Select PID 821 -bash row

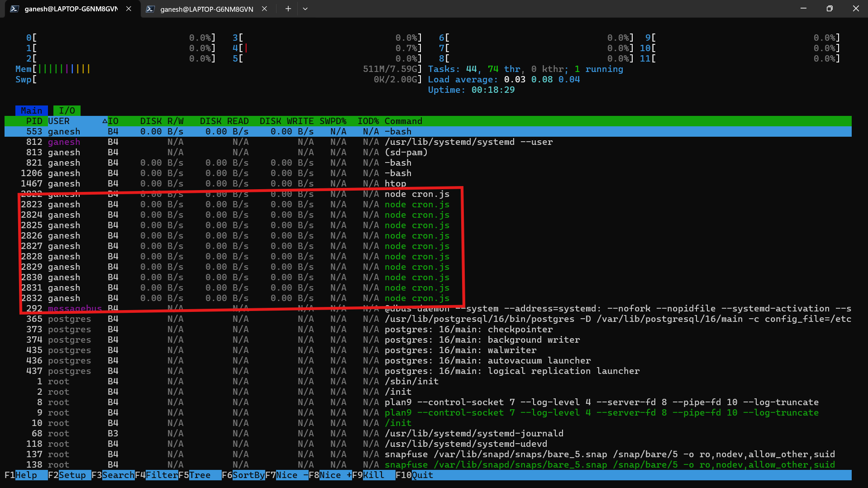pos(428,163)
